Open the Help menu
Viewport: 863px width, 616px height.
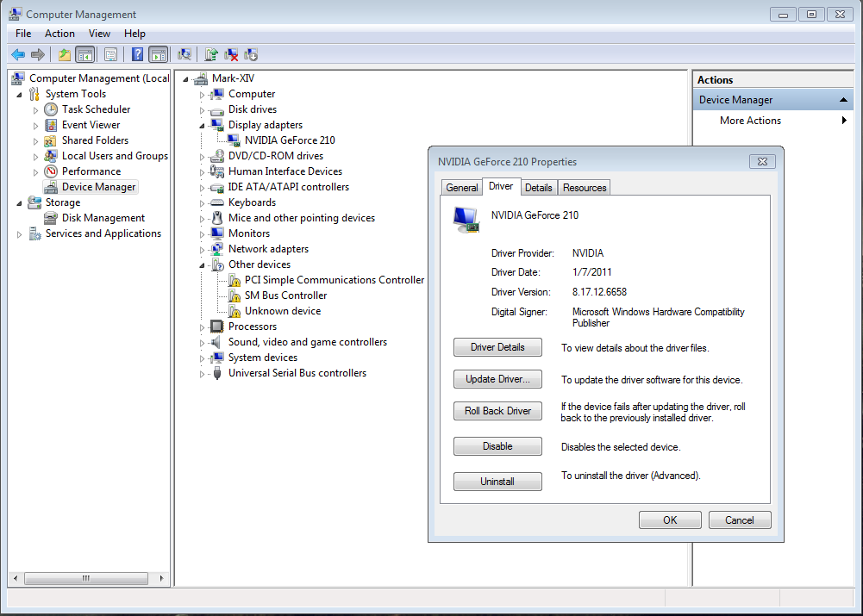[x=134, y=34]
